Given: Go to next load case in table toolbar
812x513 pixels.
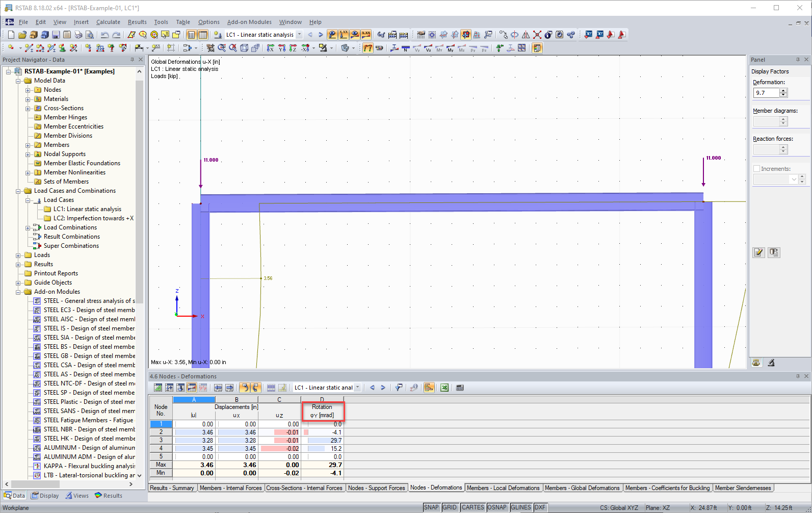Looking at the screenshot, I should pyautogui.click(x=383, y=388).
